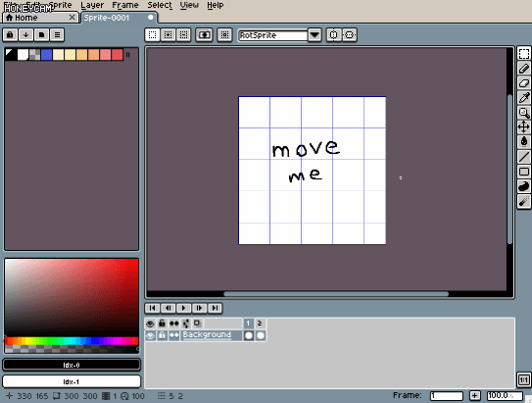The height and width of the screenshot is (403, 532).
Task: Open the View menu
Action: pos(189,5)
